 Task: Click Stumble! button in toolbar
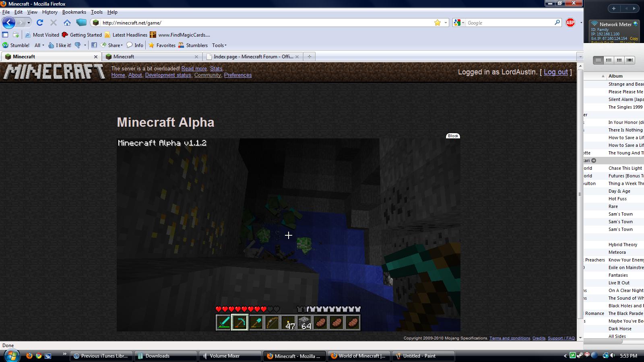tap(16, 45)
